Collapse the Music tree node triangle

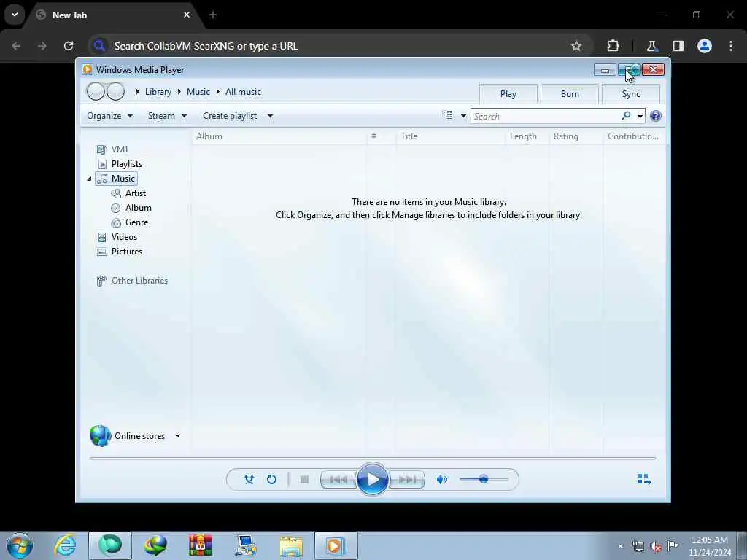(x=89, y=179)
